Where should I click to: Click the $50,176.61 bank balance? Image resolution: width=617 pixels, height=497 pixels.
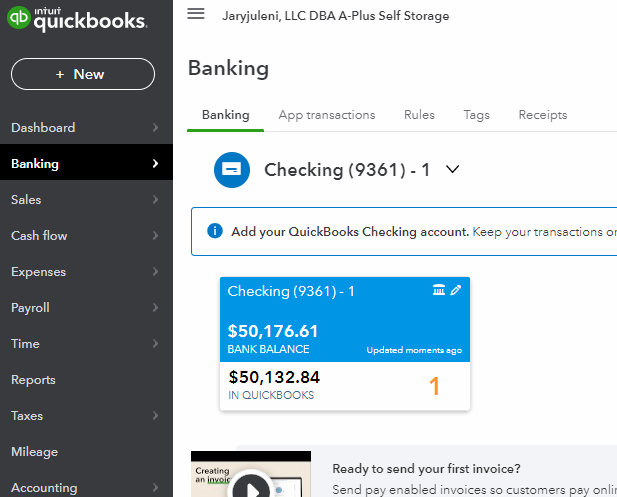pyautogui.click(x=273, y=331)
